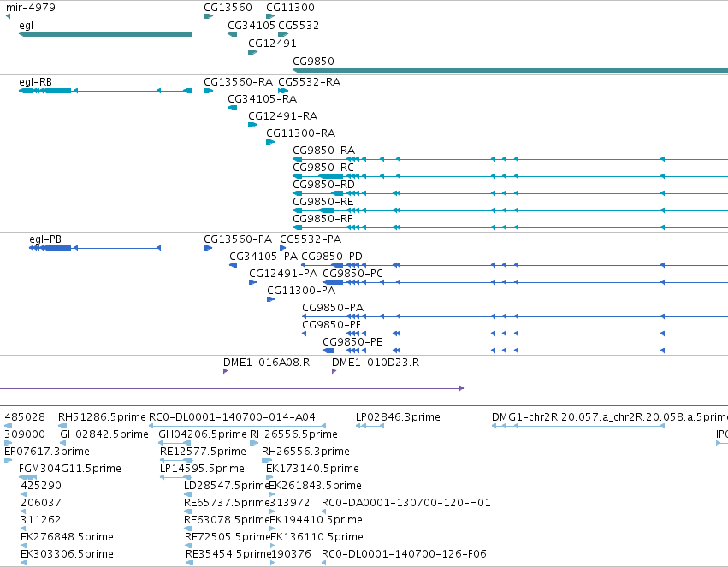
Task: Click the long CG9850 gene bar
Action: pos(510,70)
